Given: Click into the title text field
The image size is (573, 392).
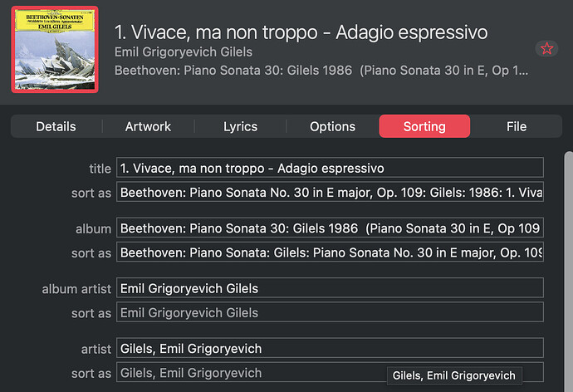Looking at the screenshot, I should 330,169.
